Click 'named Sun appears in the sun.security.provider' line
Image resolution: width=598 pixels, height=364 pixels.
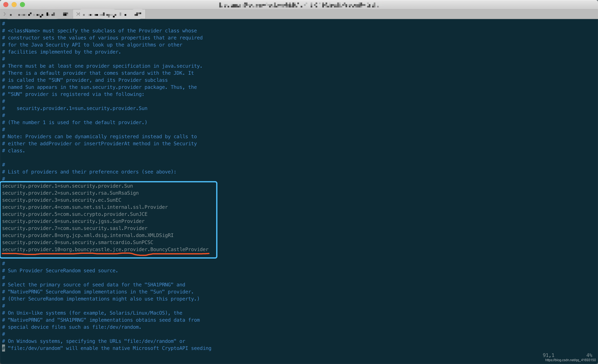(x=99, y=87)
